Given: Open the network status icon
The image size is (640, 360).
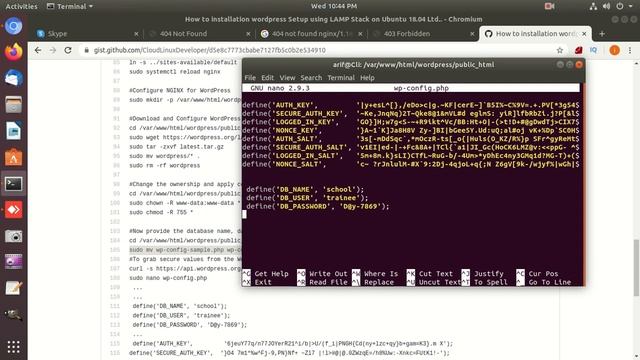Looking at the screenshot, I should [x=593, y=6].
